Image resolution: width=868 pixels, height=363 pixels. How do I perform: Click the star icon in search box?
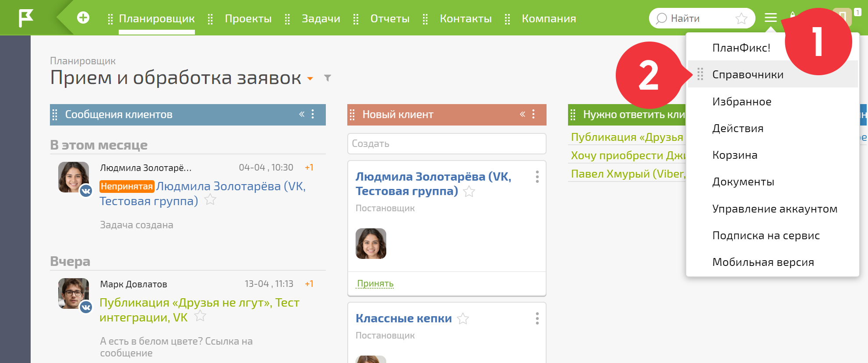point(741,18)
